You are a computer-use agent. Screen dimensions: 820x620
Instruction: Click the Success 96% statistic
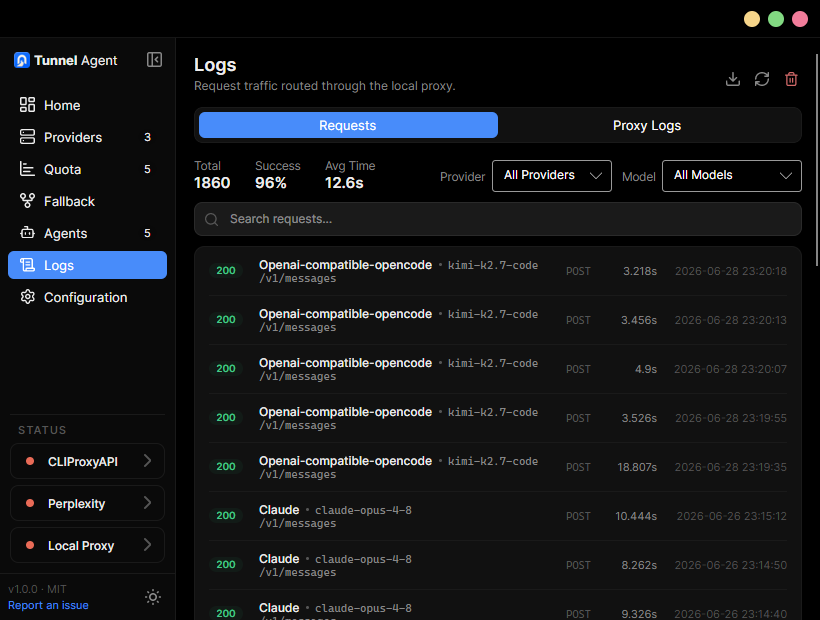pyautogui.click(x=278, y=175)
